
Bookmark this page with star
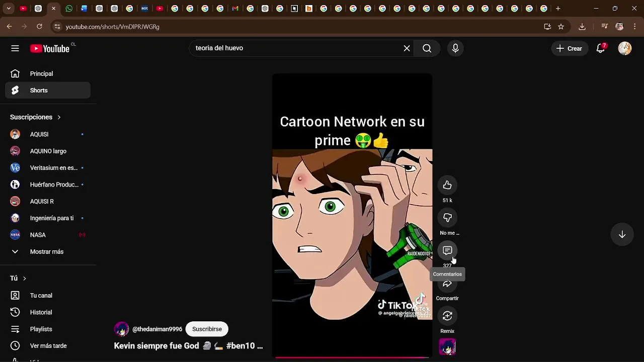[561, 27]
